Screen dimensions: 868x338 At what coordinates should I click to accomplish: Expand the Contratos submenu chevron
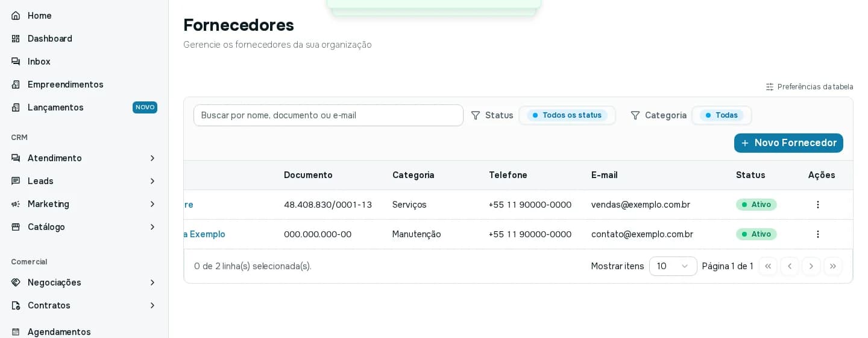pos(153,305)
